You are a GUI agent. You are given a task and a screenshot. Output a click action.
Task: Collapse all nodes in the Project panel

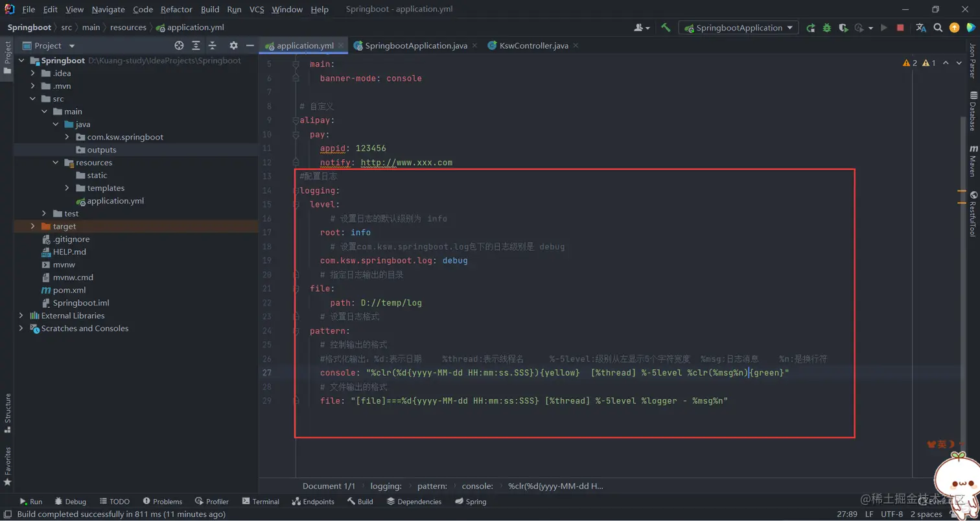point(212,45)
